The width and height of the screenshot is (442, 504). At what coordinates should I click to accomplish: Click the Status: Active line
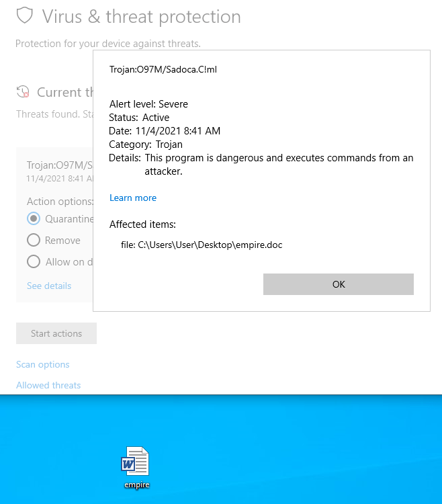click(140, 118)
